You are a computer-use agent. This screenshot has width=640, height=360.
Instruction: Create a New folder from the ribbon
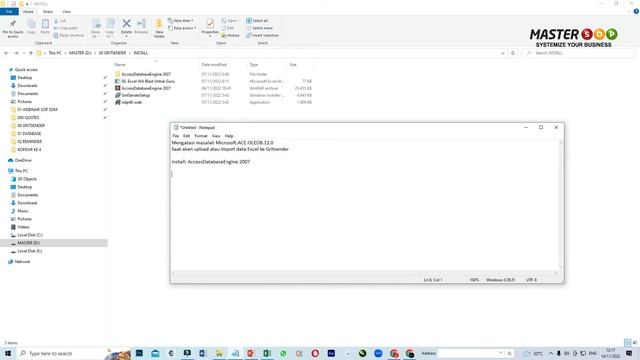point(159,28)
